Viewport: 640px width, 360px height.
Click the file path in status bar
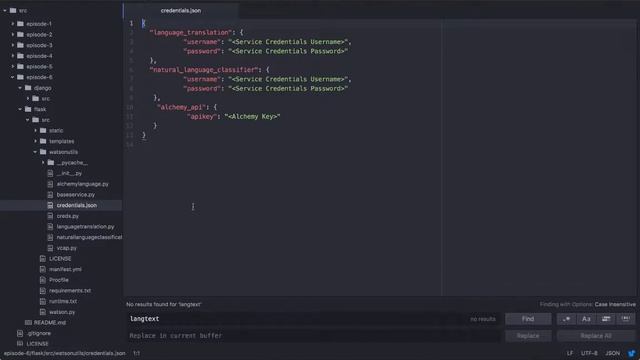point(64,353)
